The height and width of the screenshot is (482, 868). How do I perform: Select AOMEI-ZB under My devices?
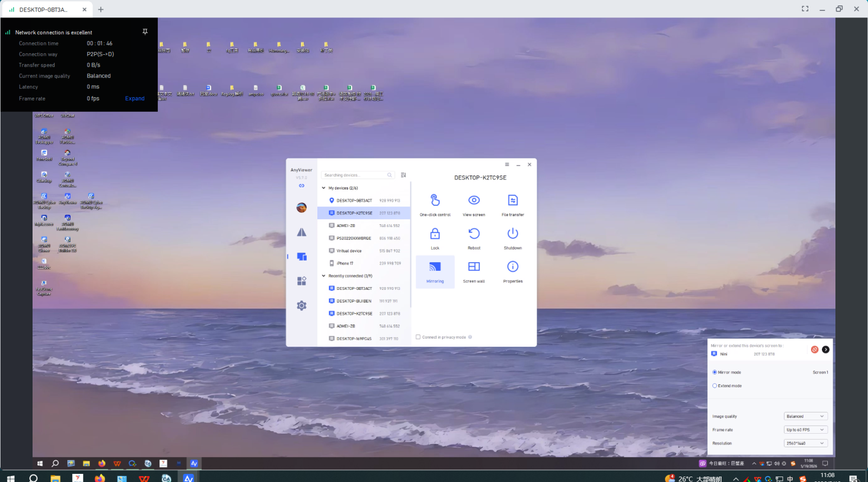tap(364, 226)
